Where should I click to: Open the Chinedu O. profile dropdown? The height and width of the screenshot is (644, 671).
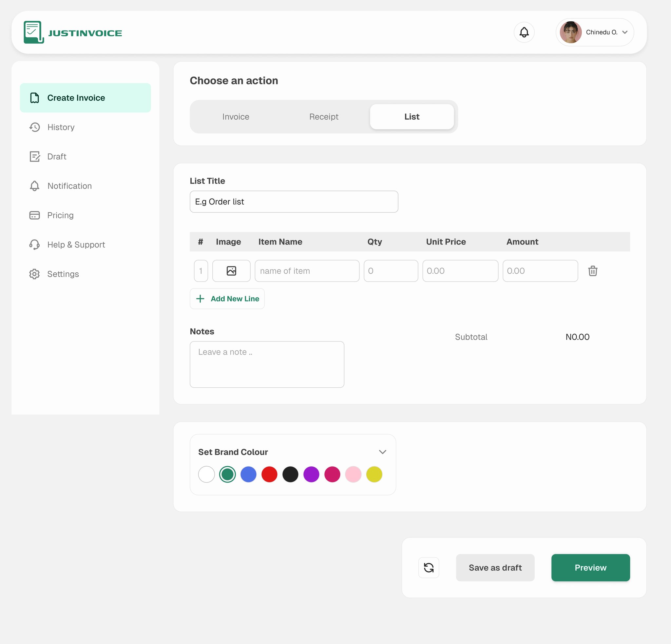[595, 32]
